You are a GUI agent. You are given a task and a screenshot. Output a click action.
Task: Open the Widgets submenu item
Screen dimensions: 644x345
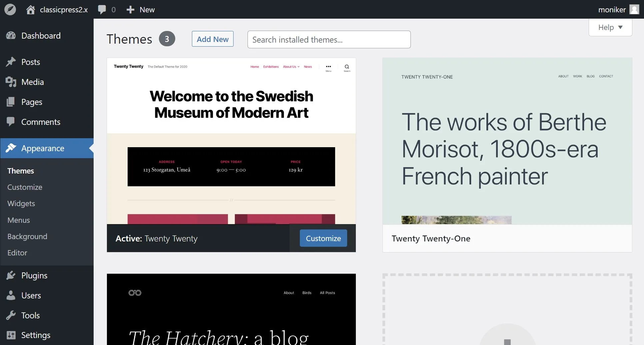coord(21,203)
